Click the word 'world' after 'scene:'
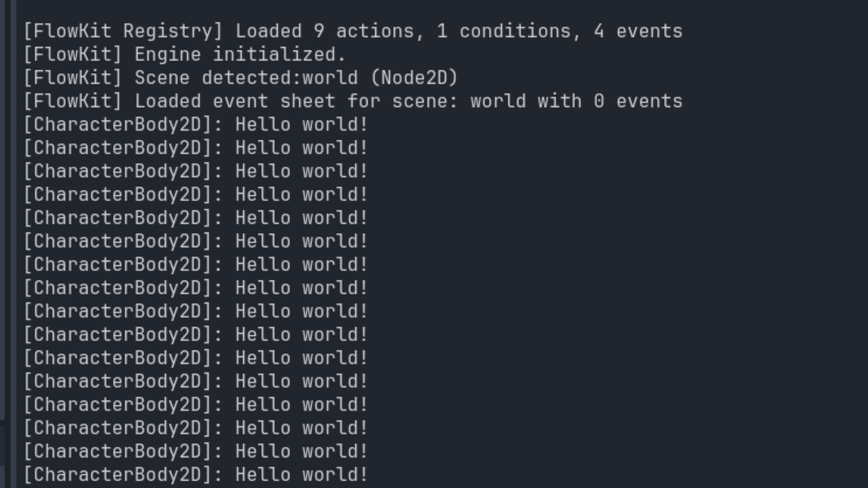This screenshot has width=868, height=488. (498, 101)
